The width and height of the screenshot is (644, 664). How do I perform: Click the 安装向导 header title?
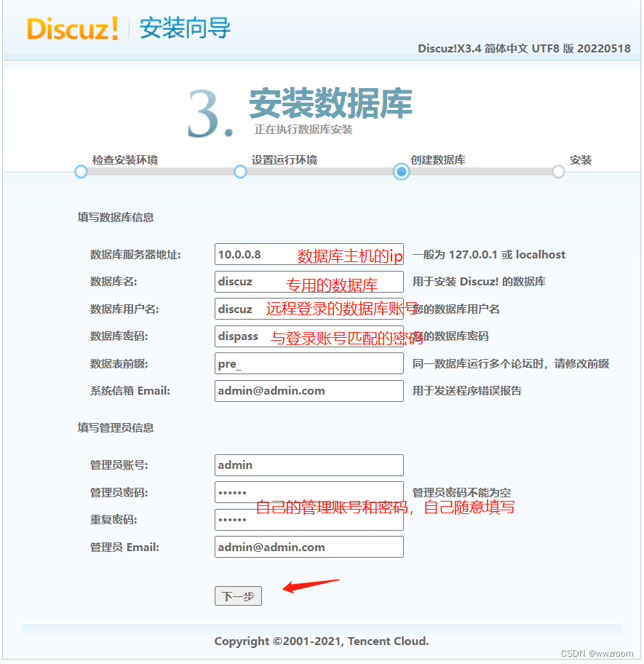click(185, 28)
